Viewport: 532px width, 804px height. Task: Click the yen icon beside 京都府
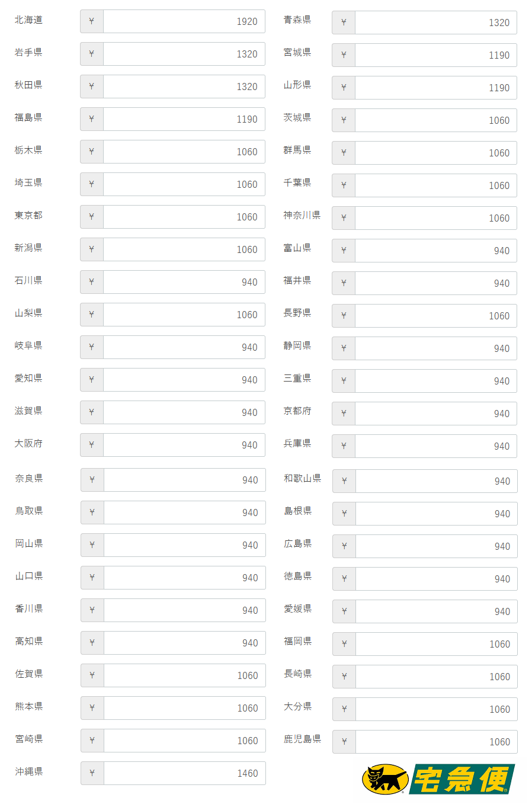(x=344, y=414)
